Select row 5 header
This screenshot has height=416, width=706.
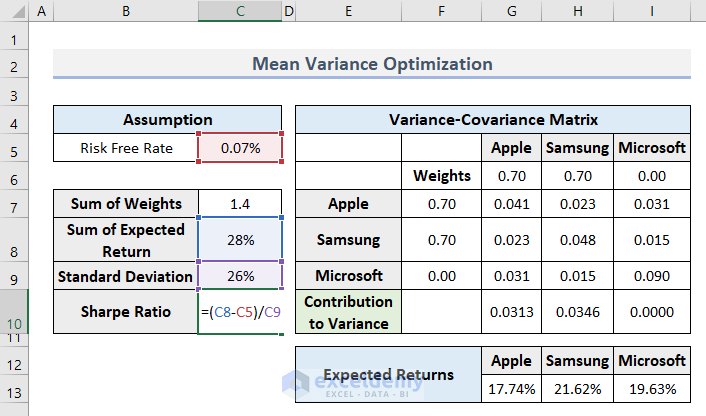click(x=14, y=148)
